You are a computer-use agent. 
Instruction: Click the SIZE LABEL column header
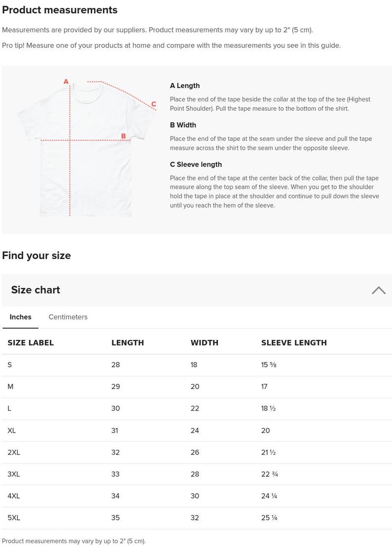[x=31, y=342]
